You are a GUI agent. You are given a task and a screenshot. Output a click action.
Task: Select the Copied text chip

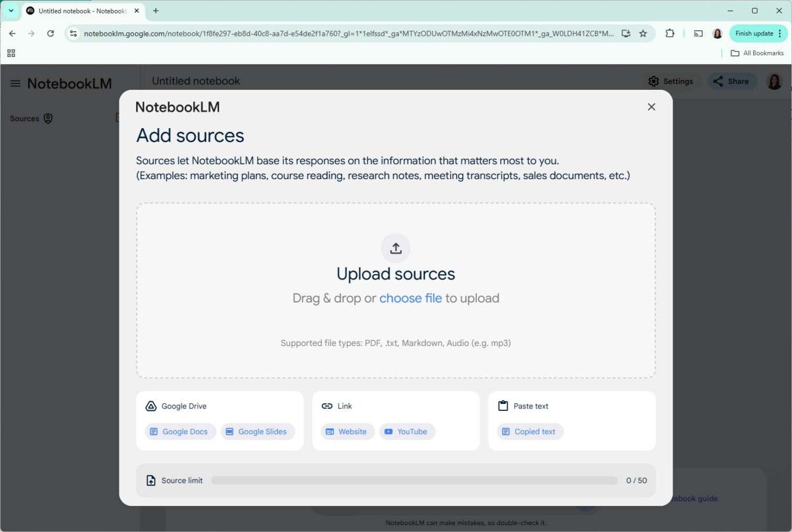pos(529,431)
